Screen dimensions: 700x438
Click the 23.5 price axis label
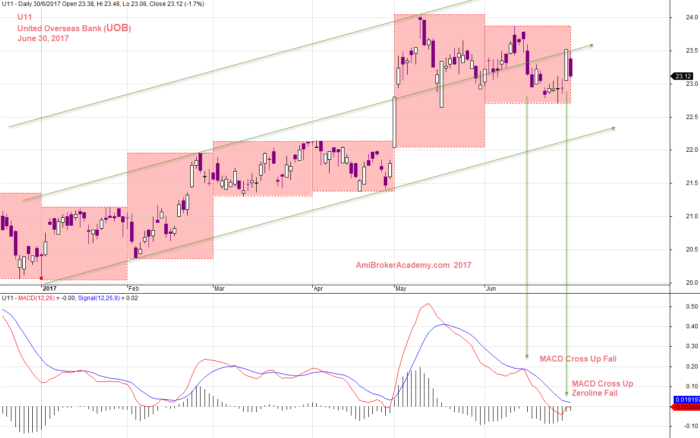(692, 50)
